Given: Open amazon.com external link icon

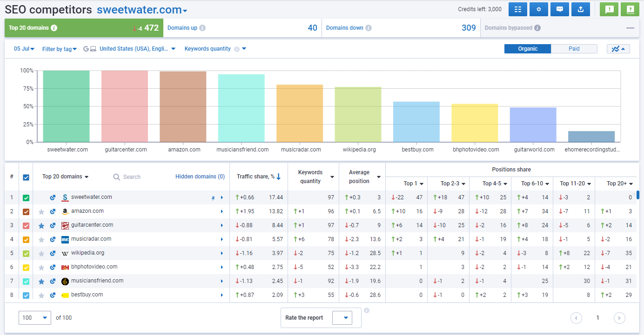Looking at the screenshot, I should (53, 212).
